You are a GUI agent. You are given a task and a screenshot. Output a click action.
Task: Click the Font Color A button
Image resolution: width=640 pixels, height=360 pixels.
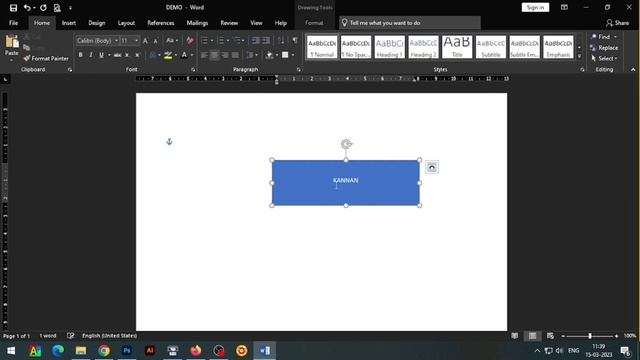coord(184,55)
